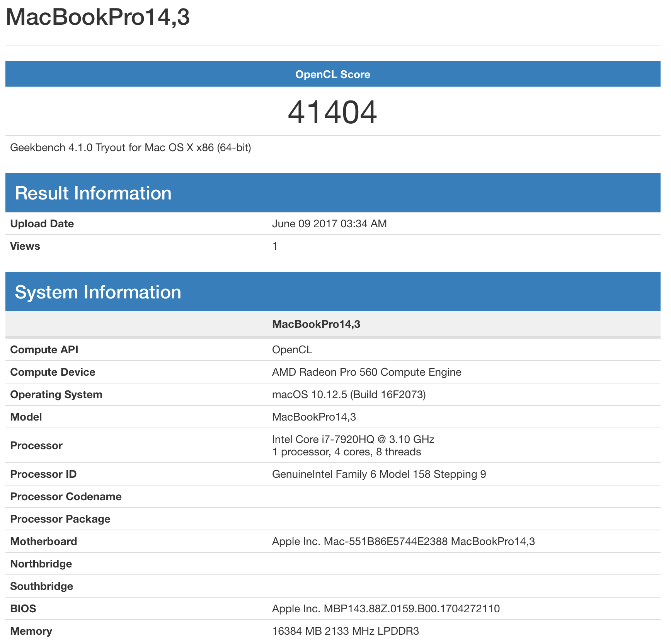Select the Intel Core i7-7920HQ @ 3.10 GHz text
Screen dimensions: 671x644
click(353, 440)
